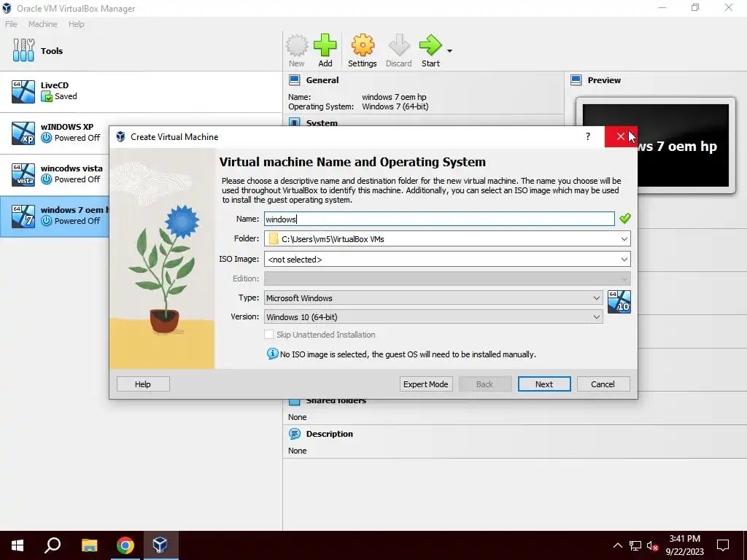Click the VirtualBox taskbar icon
Viewport: 747px width, 560px height.
coord(160,545)
